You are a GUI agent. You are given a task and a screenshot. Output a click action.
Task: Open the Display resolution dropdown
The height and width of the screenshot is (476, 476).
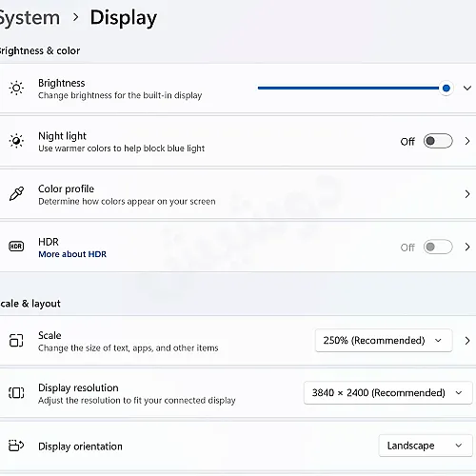tap(388, 393)
